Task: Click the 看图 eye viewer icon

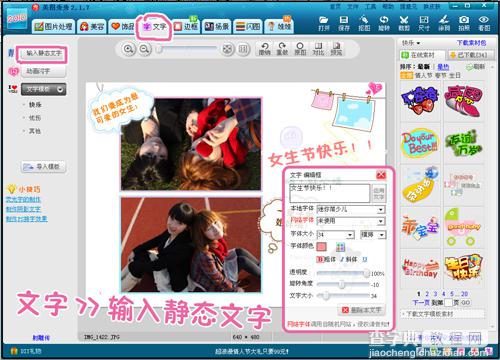Action: [x=484, y=23]
